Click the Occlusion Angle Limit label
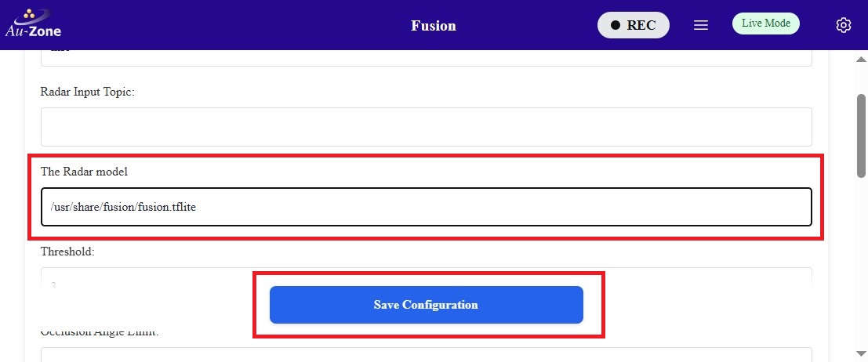Image resolution: width=868 pixels, height=362 pixels. 100,333
